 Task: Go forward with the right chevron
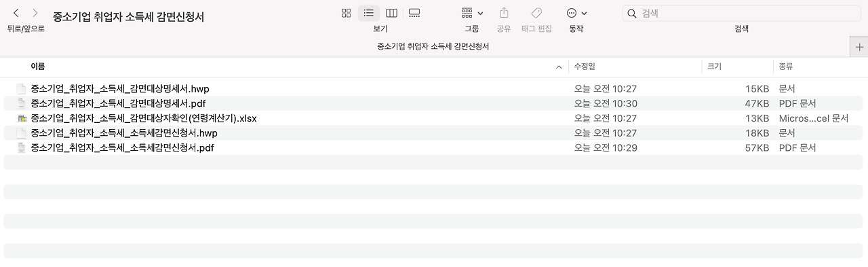click(35, 13)
